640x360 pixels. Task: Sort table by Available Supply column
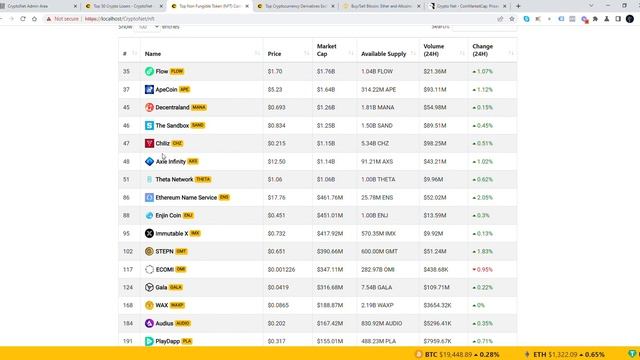pos(388,54)
